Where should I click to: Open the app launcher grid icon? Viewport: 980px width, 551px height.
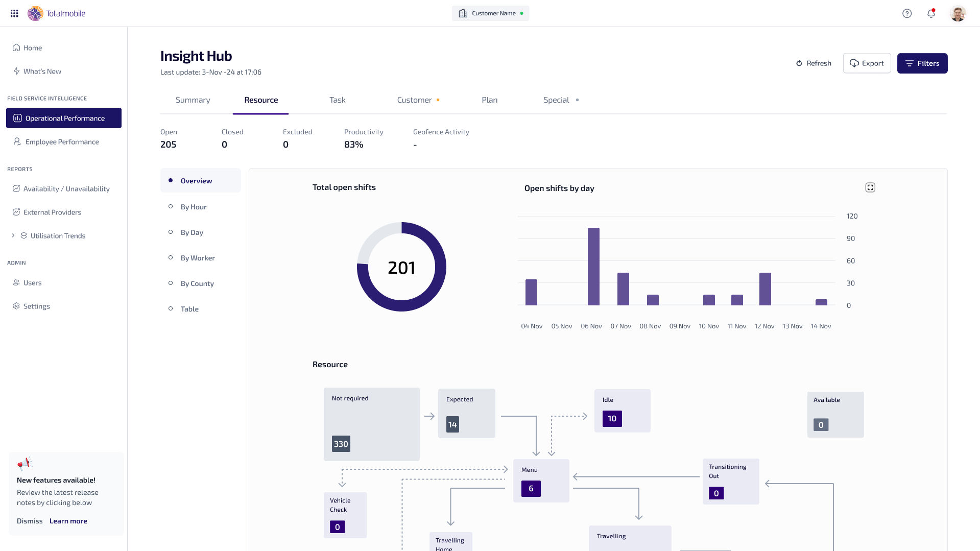14,13
